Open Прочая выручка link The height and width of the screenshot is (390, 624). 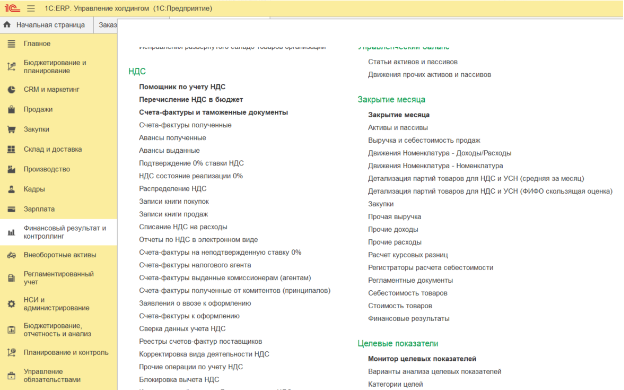394,216
